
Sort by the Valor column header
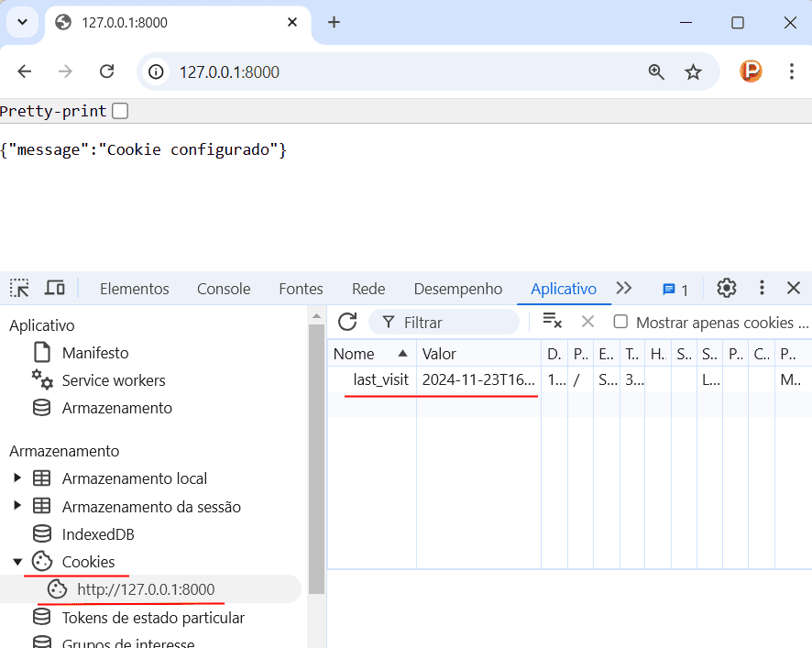point(478,354)
